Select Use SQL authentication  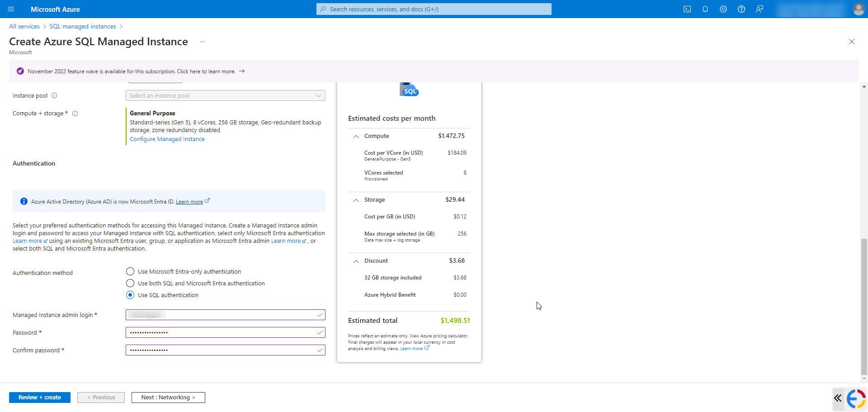pos(130,295)
